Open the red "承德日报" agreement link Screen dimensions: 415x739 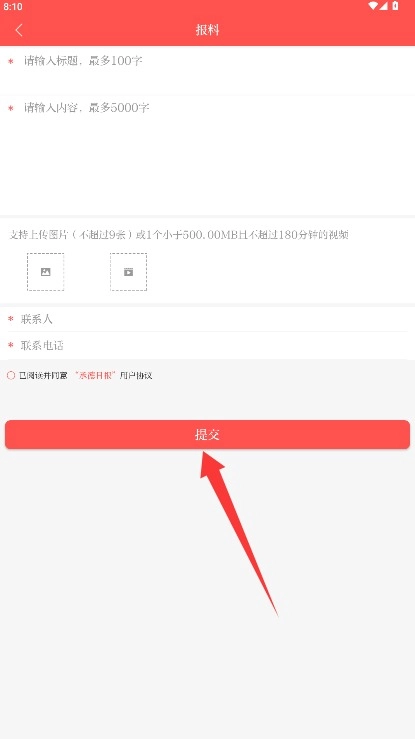coord(96,376)
